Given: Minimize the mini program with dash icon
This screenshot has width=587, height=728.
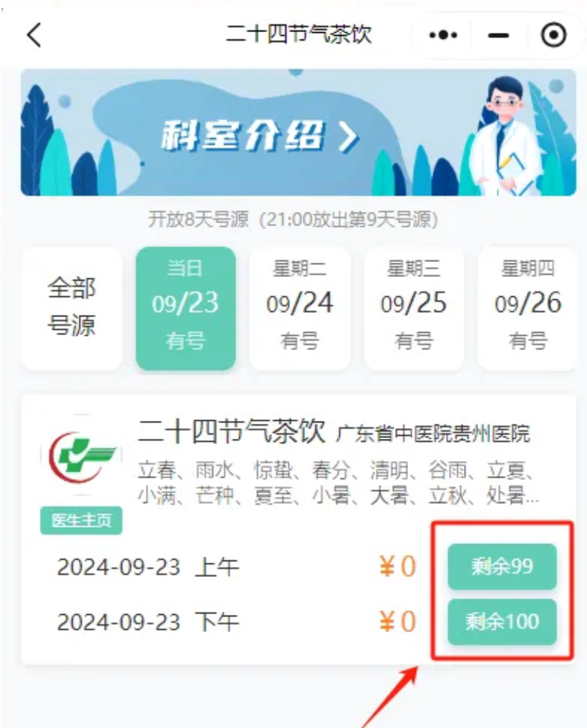Looking at the screenshot, I should pyautogui.click(x=498, y=35).
